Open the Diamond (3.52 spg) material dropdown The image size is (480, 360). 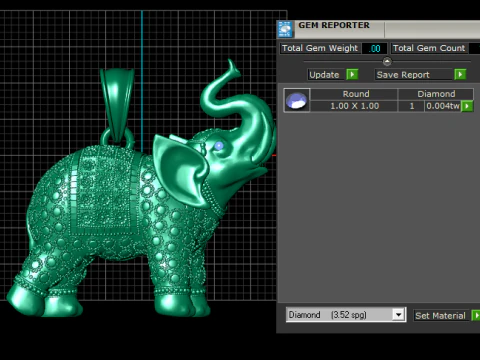(x=398, y=315)
